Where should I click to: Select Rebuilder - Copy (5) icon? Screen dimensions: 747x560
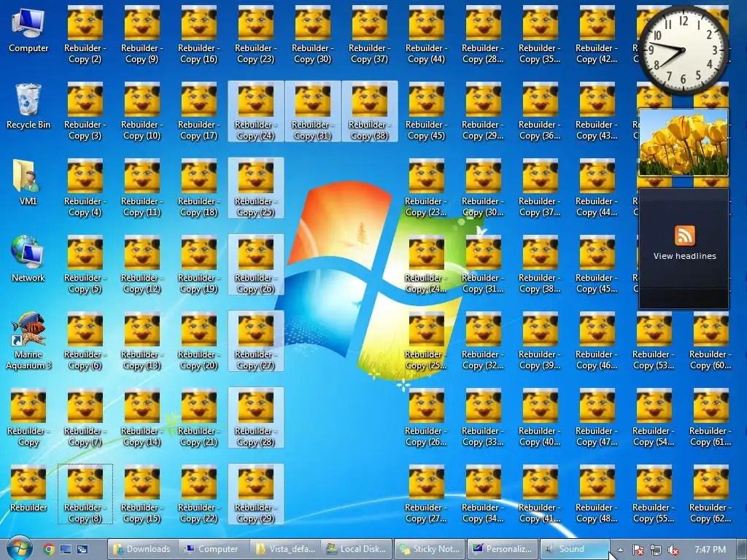[x=85, y=265]
